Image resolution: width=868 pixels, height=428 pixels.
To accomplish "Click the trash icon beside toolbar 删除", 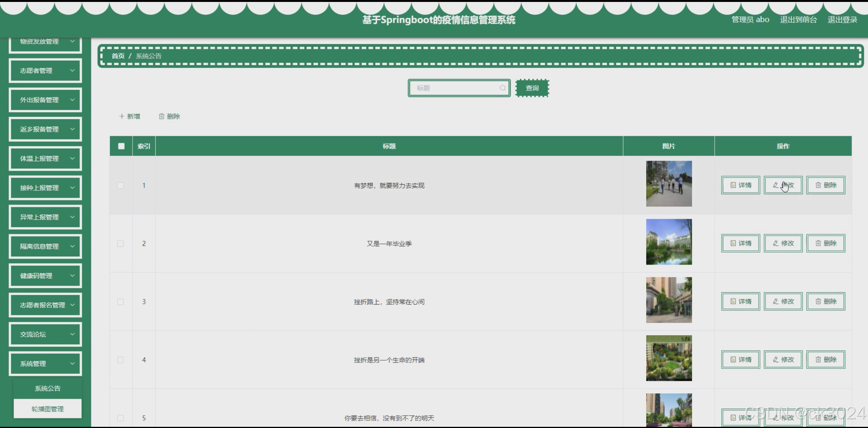I will tap(162, 116).
